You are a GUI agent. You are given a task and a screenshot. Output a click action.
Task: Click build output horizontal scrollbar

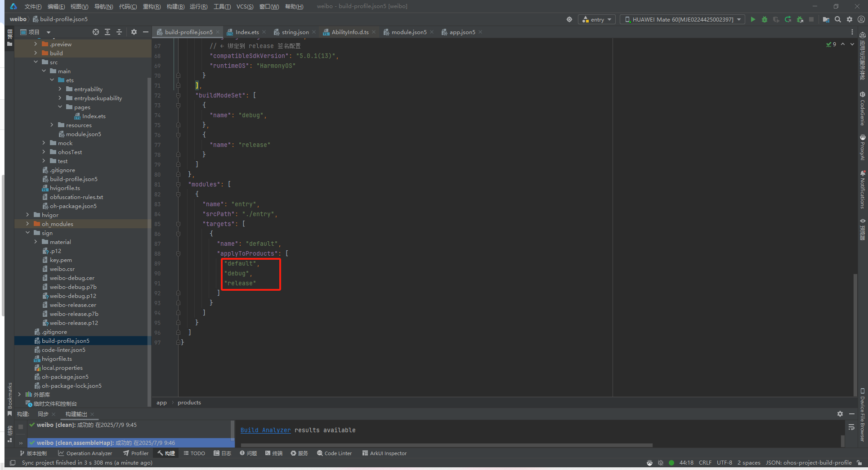pyautogui.click(x=446, y=446)
